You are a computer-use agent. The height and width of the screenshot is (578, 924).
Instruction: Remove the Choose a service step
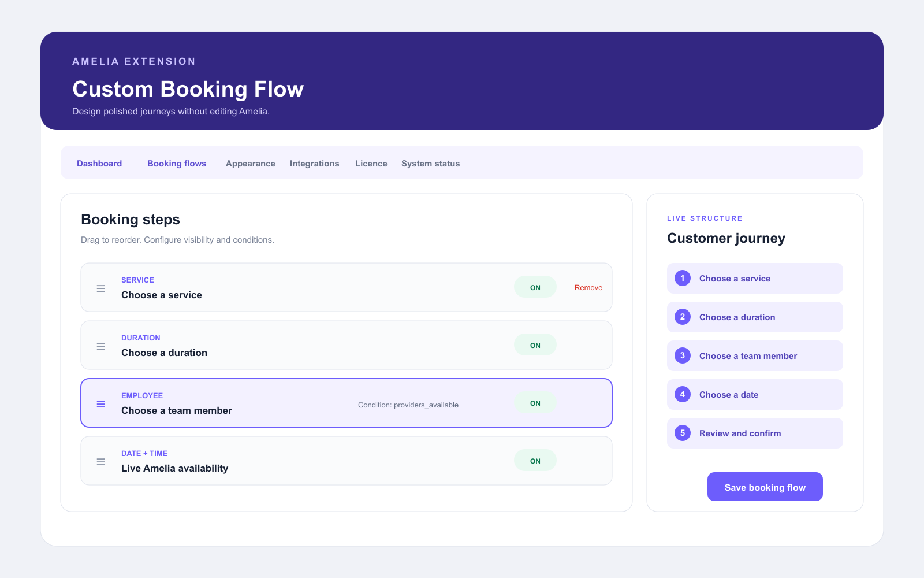pyautogui.click(x=588, y=287)
